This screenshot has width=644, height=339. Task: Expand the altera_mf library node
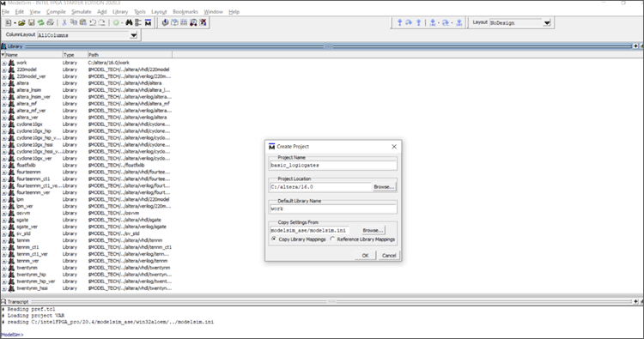pos(4,104)
